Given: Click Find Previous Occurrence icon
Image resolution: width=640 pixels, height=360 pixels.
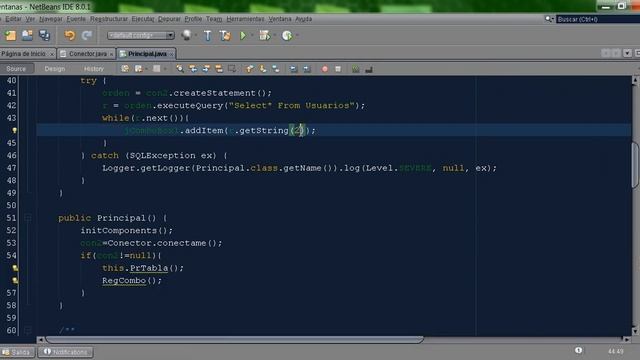Looking at the screenshot, I should (193, 69).
